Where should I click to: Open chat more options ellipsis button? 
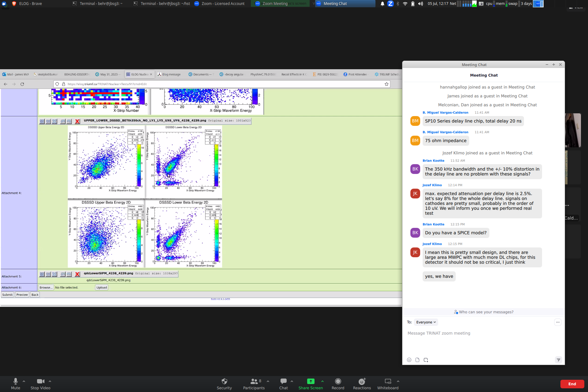(558, 322)
